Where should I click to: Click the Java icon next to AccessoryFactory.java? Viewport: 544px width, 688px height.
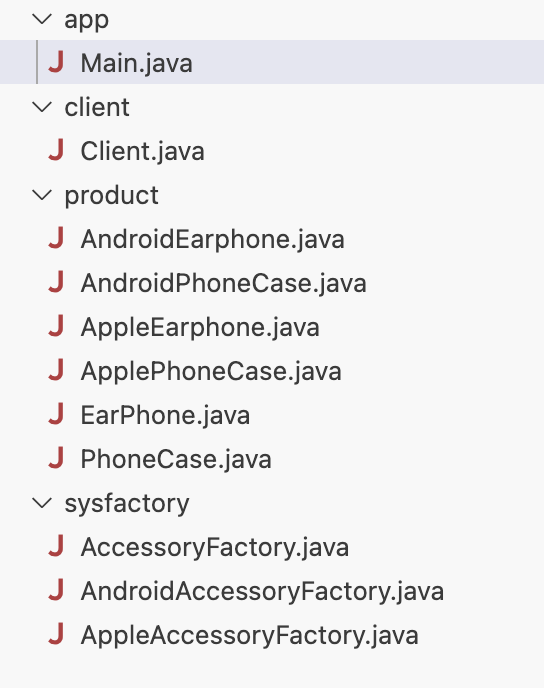click(x=57, y=546)
